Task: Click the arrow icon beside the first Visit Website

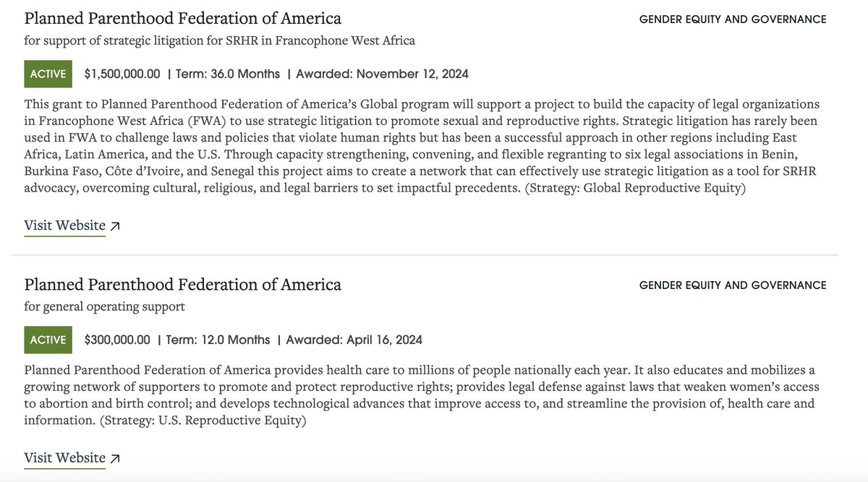Action: pyautogui.click(x=115, y=226)
